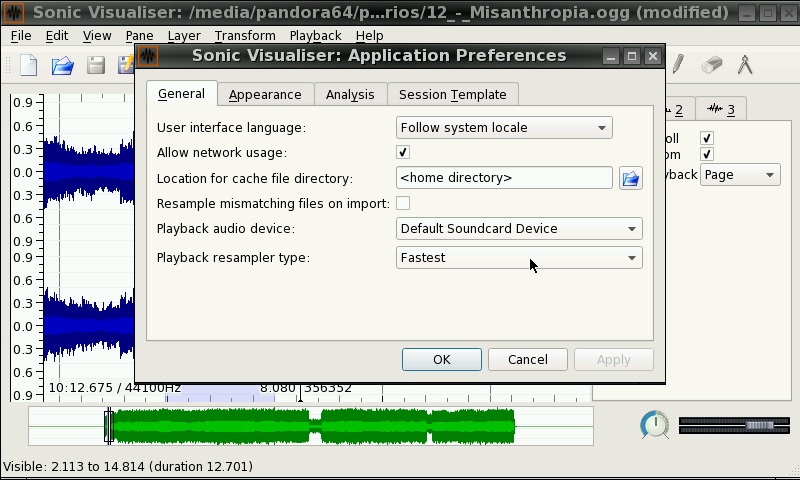This screenshot has width=800, height=480.
Task: Click the New Session document icon
Action: (x=29, y=65)
